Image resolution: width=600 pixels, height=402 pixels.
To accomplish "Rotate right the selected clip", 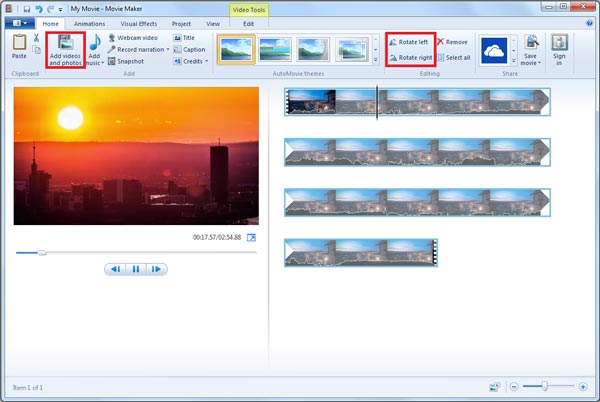I will pyautogui.click(x=411, y=58).
